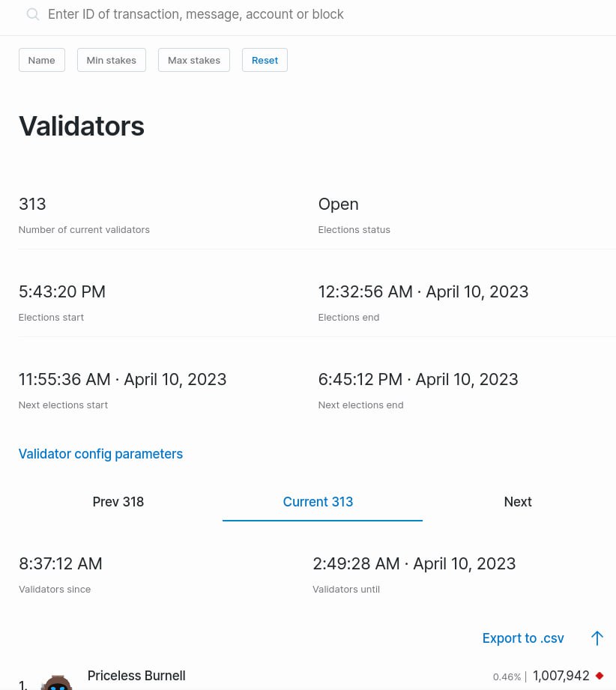The width and height of the screenshot is (616, 690).
Task: Click the Validators page heading
Action: coord(82,126)
